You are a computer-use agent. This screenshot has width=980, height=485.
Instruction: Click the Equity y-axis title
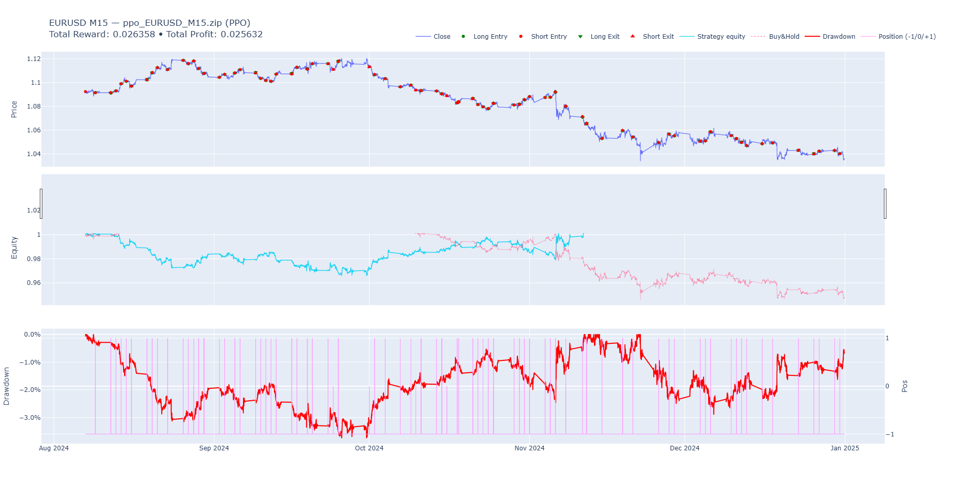14,248
